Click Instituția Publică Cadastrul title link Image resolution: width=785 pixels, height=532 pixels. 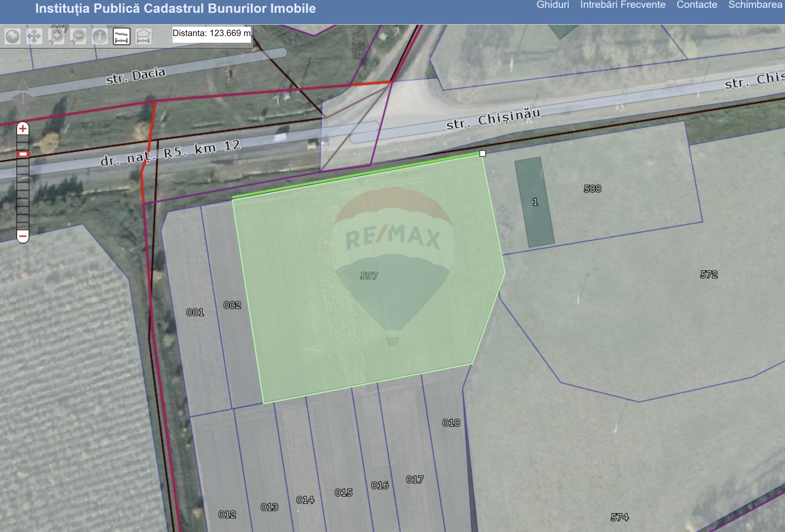[x=175, y=8]
